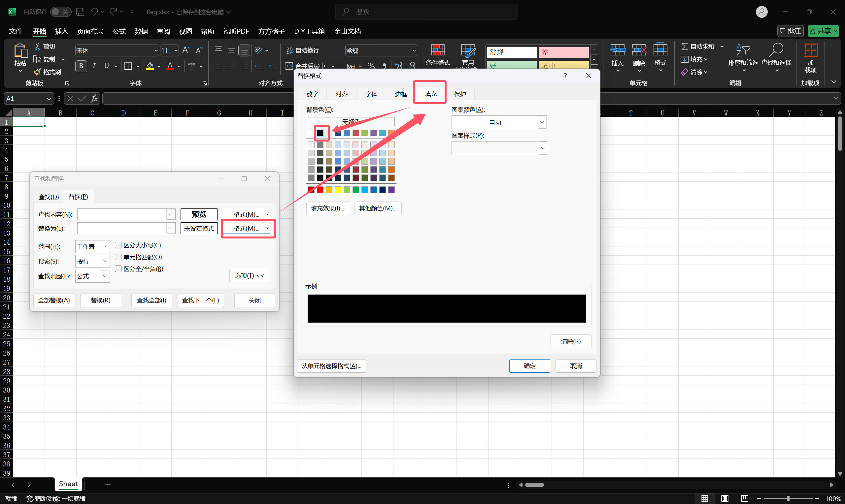Open the 搜索 dropdown showing 按行

(x=105, y=261)
